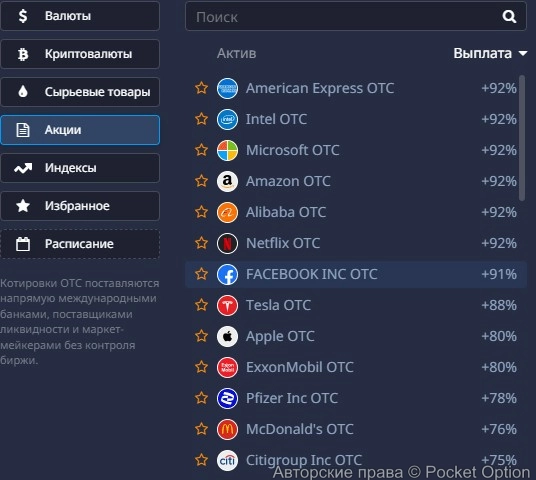Click the Amazon logo icon
This screenshot has width=536, height=480.
(227, 181)
